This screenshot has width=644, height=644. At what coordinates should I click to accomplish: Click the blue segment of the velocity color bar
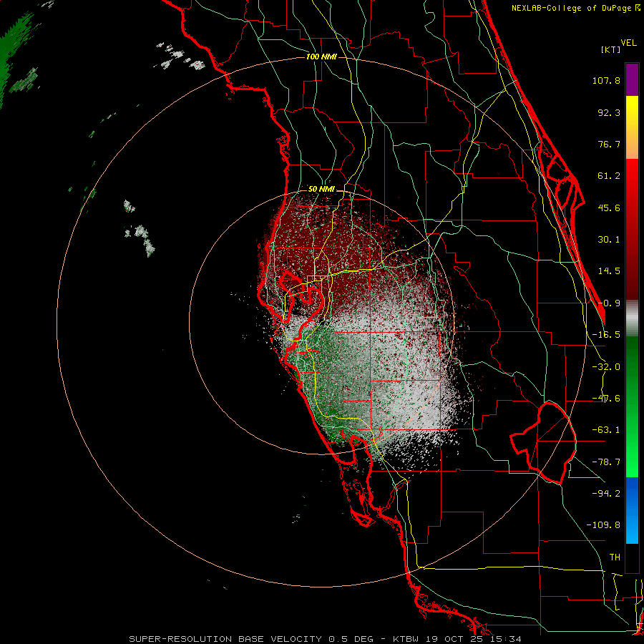(x=632, y=510)
